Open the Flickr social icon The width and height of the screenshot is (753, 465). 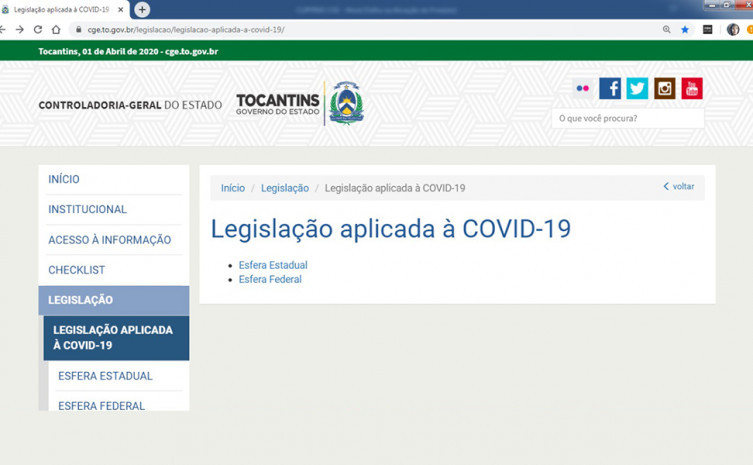583,88
